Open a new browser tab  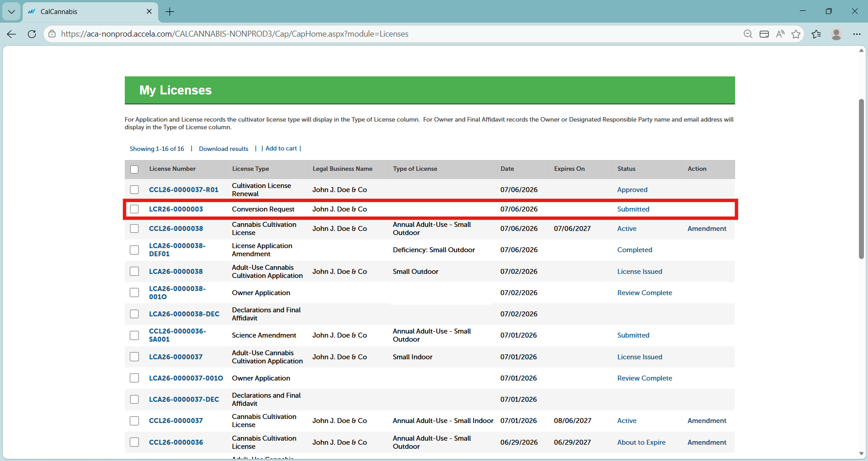tap(170, 12)
